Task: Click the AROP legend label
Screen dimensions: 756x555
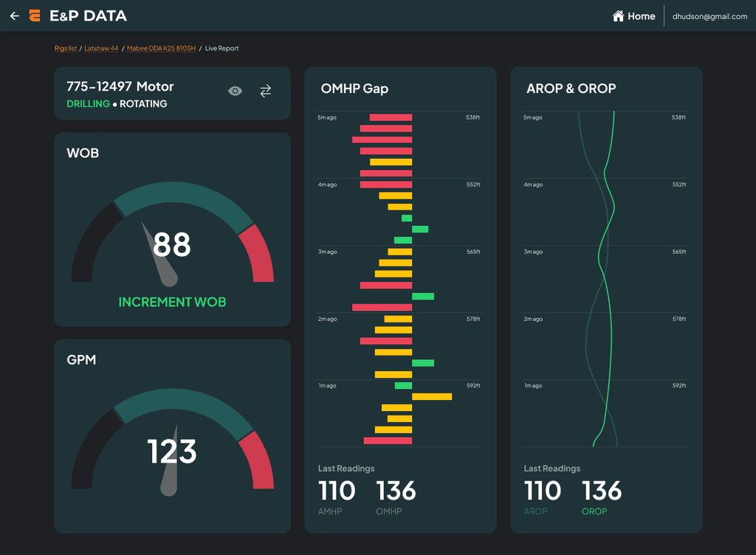Action: pos(535,511)
